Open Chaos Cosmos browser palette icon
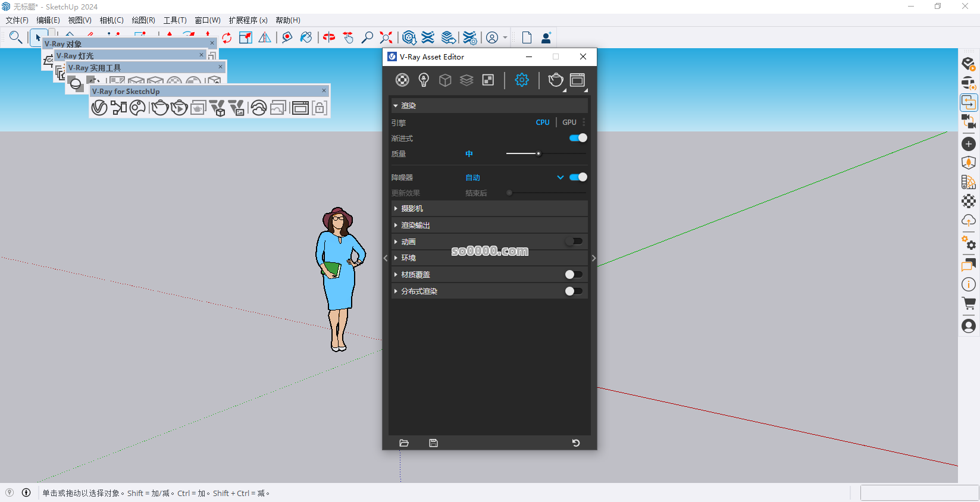980x502 pixels. click(137, 108)
